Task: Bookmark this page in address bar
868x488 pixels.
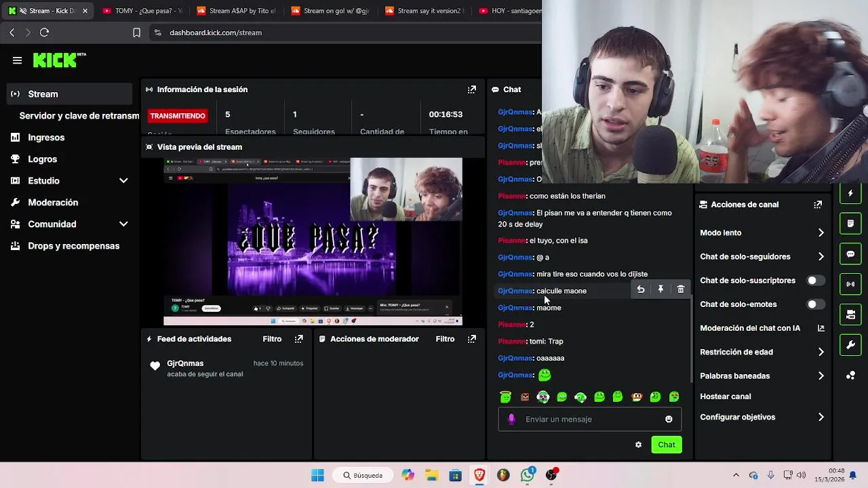Action: click(x=136, y=33)
